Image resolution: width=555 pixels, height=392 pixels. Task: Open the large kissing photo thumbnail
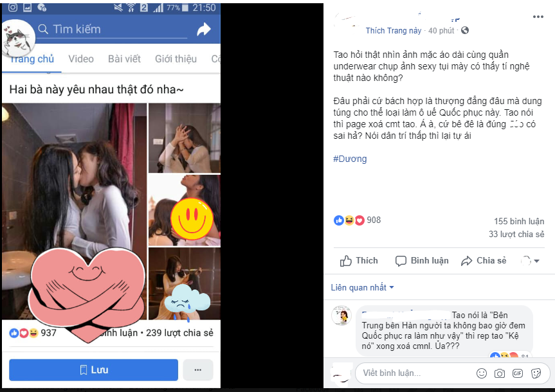(x=74, y=211)
